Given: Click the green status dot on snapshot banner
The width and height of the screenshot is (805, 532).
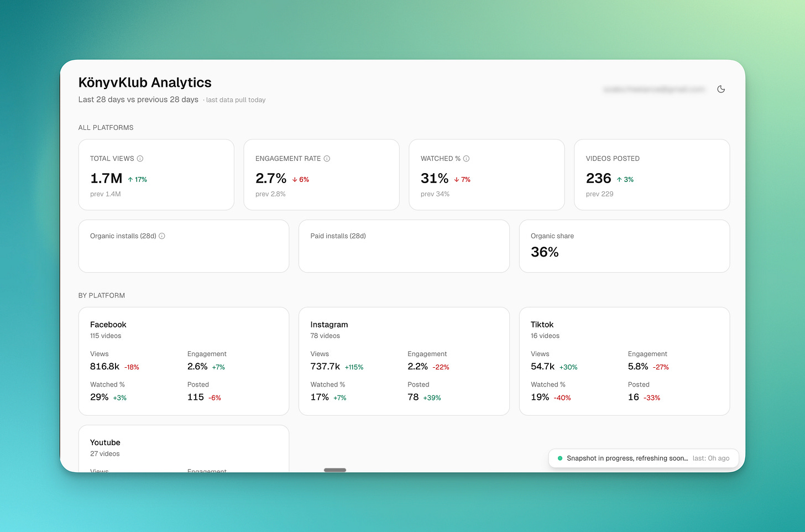Looking at the screenshot, I should [560, 458].
